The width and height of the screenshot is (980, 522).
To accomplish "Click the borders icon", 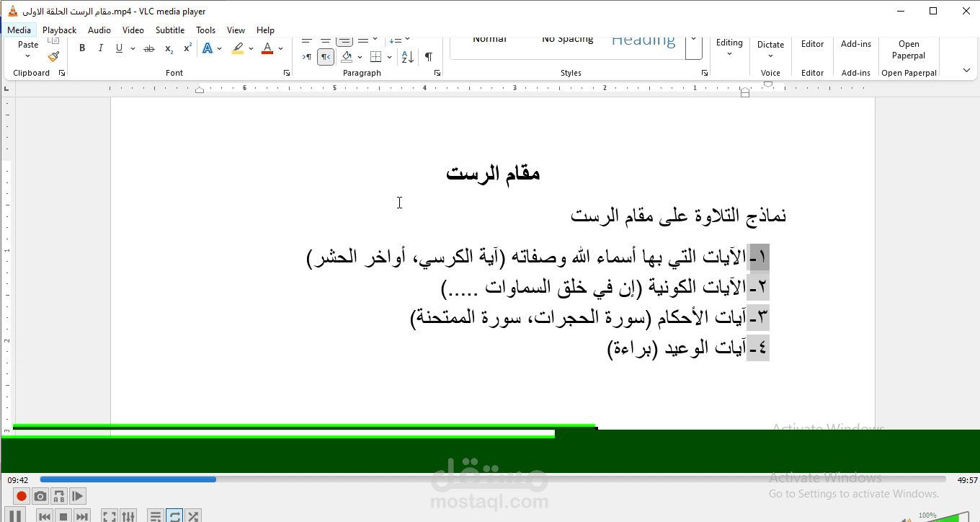I will (375, 57).
